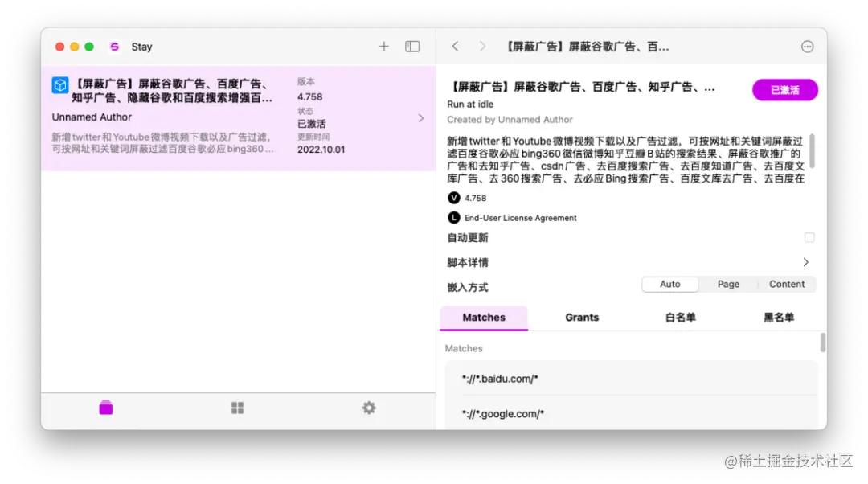Screen dimensions: 868x484
Task: Select Auto embed mode
Action: [669, 284]
